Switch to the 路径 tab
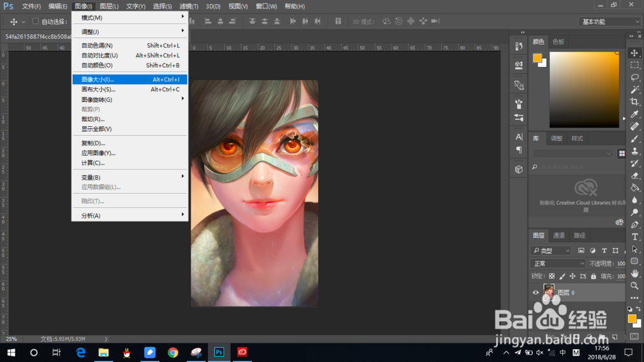 coord(580,236)
